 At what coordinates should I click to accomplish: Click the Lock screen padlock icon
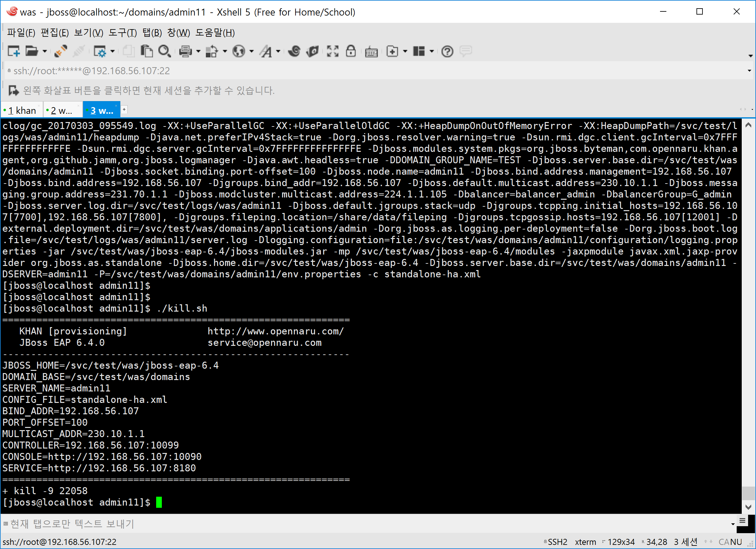(x=351, y=51)
